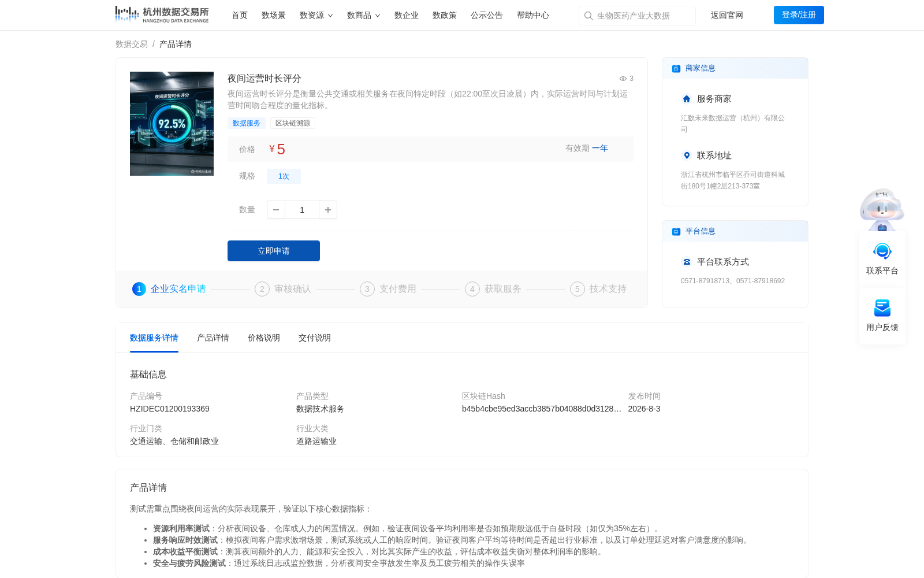Click the 数据服务 tag
Screen dimensions: 924x578
point(247,123)
